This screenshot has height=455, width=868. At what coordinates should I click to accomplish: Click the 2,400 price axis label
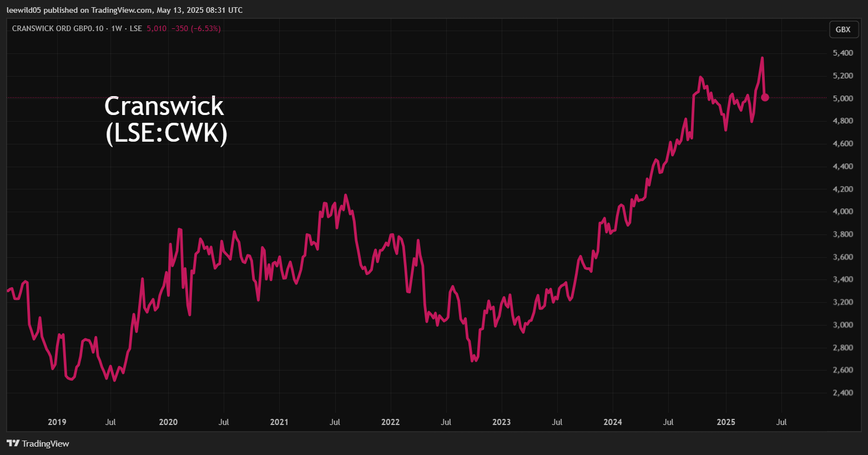click(843, 392)
